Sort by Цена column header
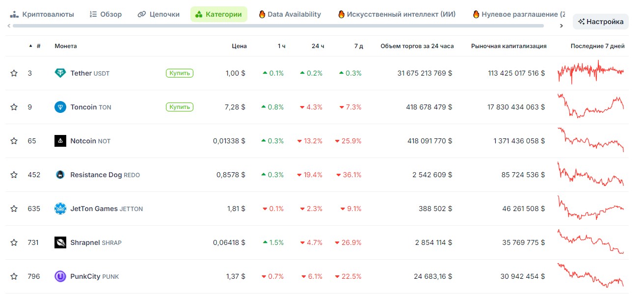Viewport: 644px width, 294px height. click(240, 46)
